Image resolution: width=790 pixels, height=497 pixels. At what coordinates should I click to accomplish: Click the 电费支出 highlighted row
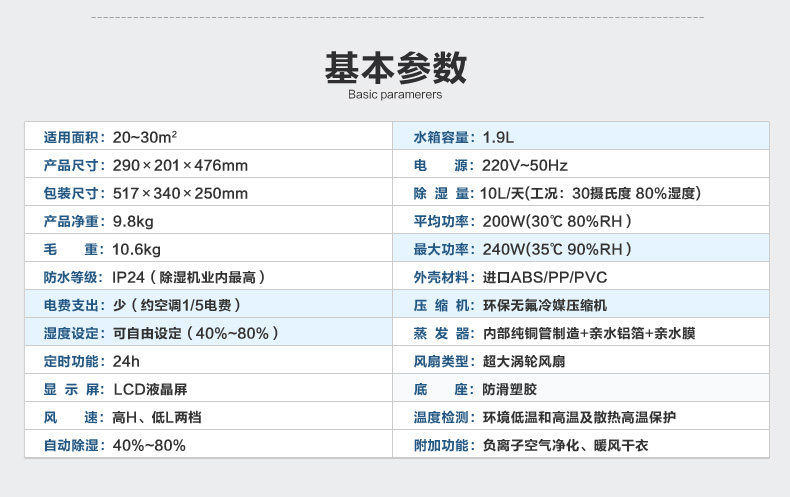(208, 305)
